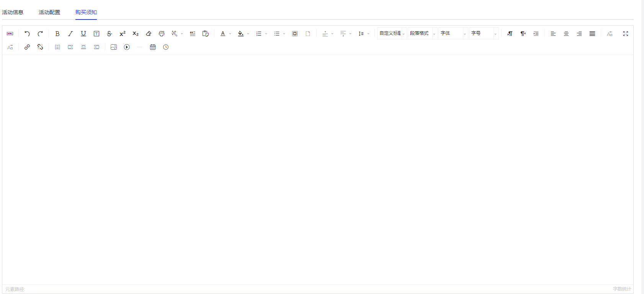Screen dimensions: 644x294
Task: Insert the current time
Action: tap(166, 47)
